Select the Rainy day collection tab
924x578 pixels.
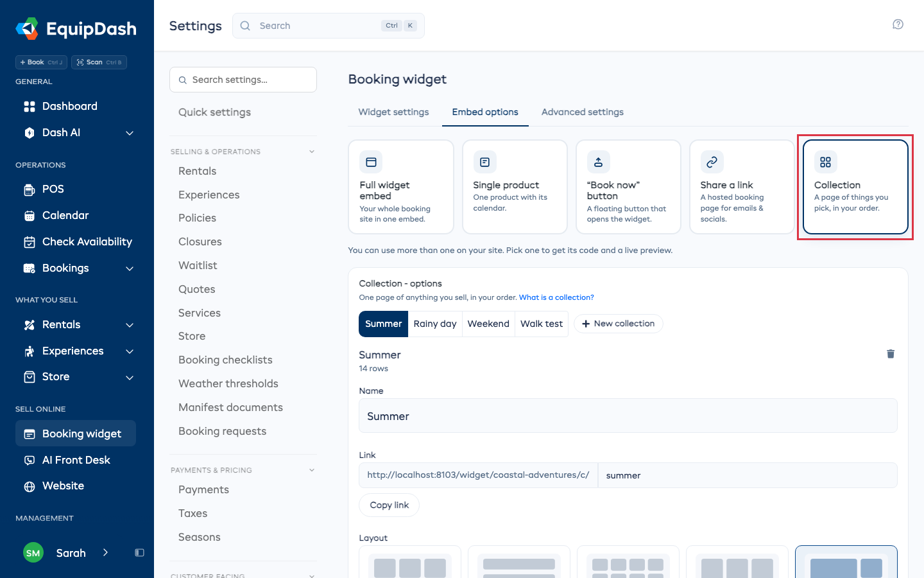click(435, 324)
